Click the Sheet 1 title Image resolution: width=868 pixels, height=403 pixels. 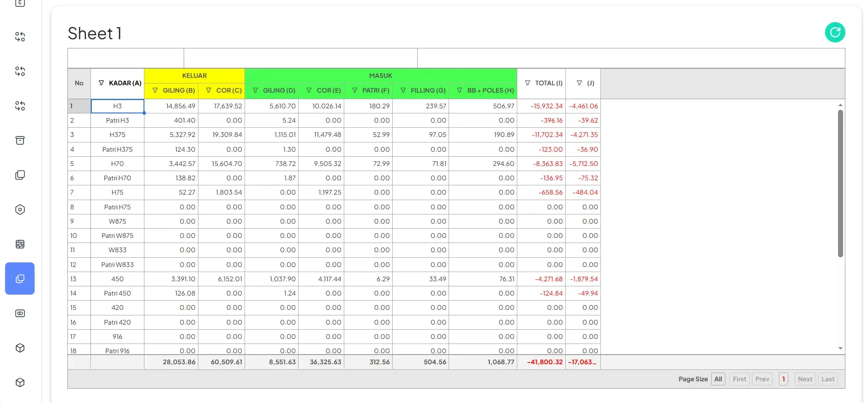click(x=95, y=33)
